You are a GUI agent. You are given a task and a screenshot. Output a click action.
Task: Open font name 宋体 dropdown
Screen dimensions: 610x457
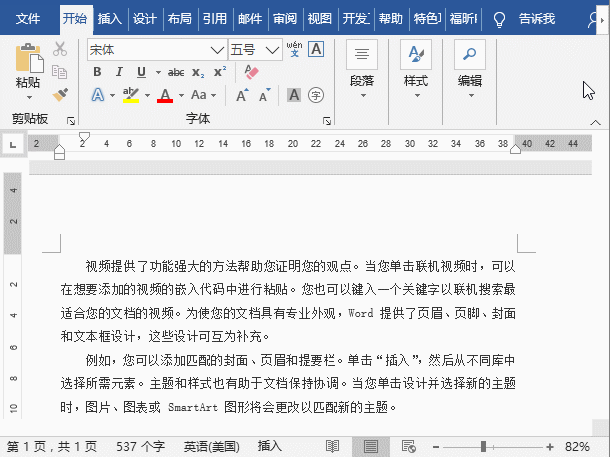(217, 50)
